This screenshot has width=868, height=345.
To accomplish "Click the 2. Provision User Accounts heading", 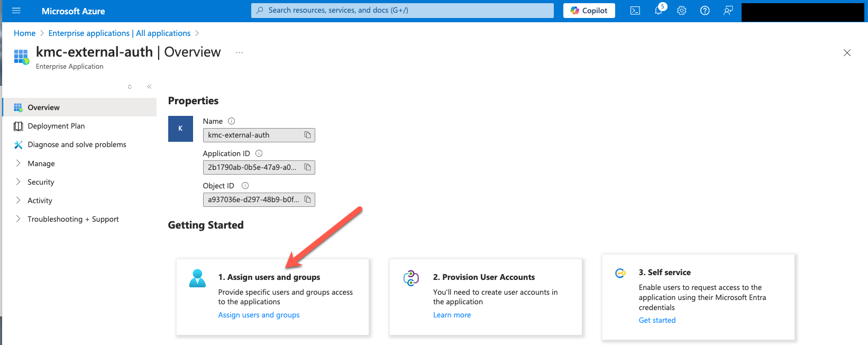I will (484, 277).
